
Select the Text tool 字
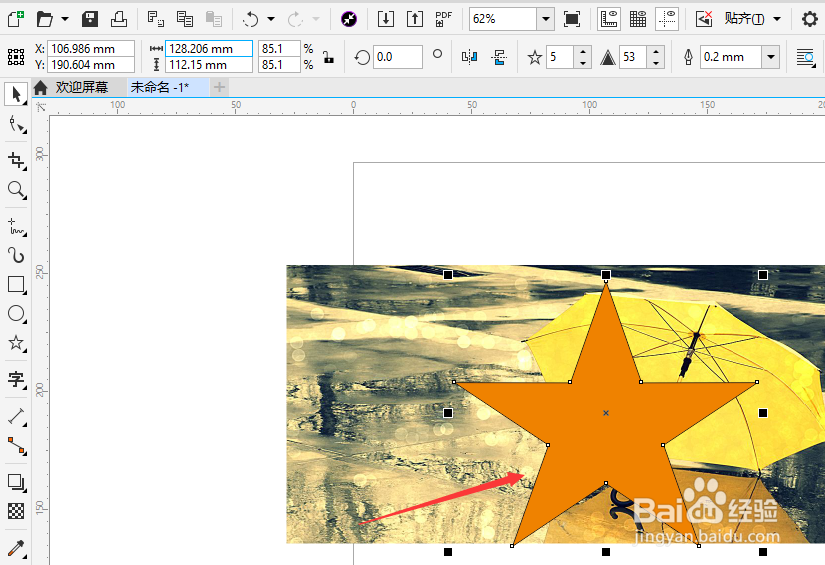(16, 379)
